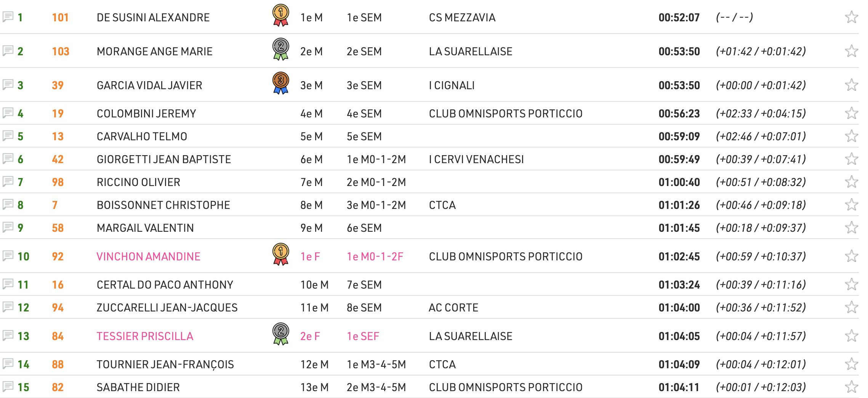
Task: Click bib number 101
Action: (60, 18)
